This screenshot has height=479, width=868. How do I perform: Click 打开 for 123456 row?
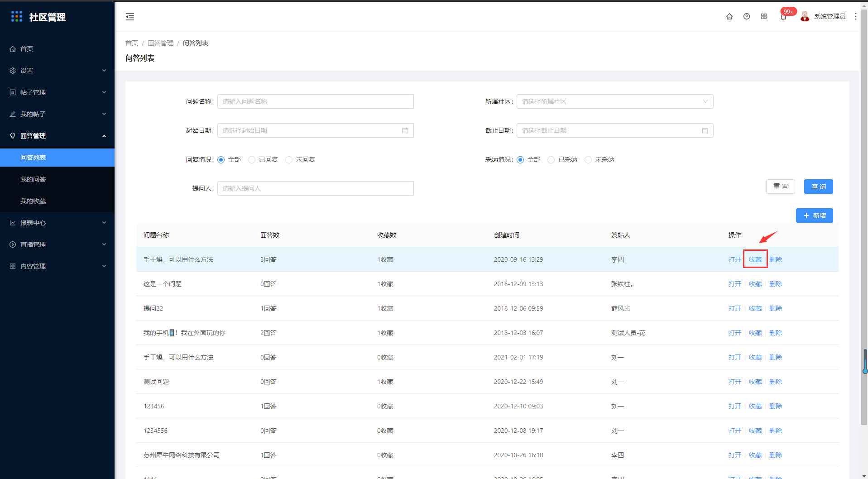pyautogui.click(x=735, y=406)
